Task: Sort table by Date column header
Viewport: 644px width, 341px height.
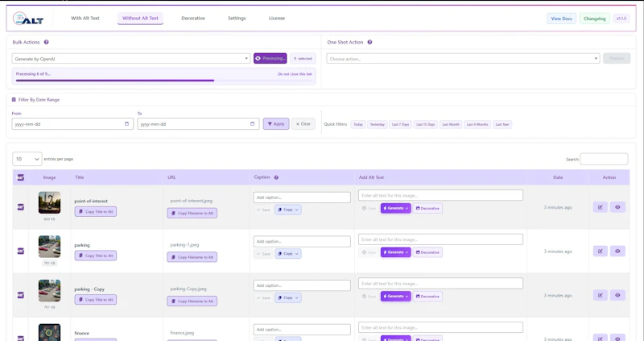Action: [558, 177]
